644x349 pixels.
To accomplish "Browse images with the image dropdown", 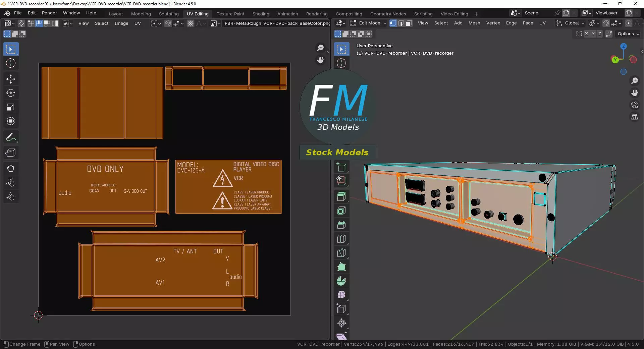I will 215,23.
